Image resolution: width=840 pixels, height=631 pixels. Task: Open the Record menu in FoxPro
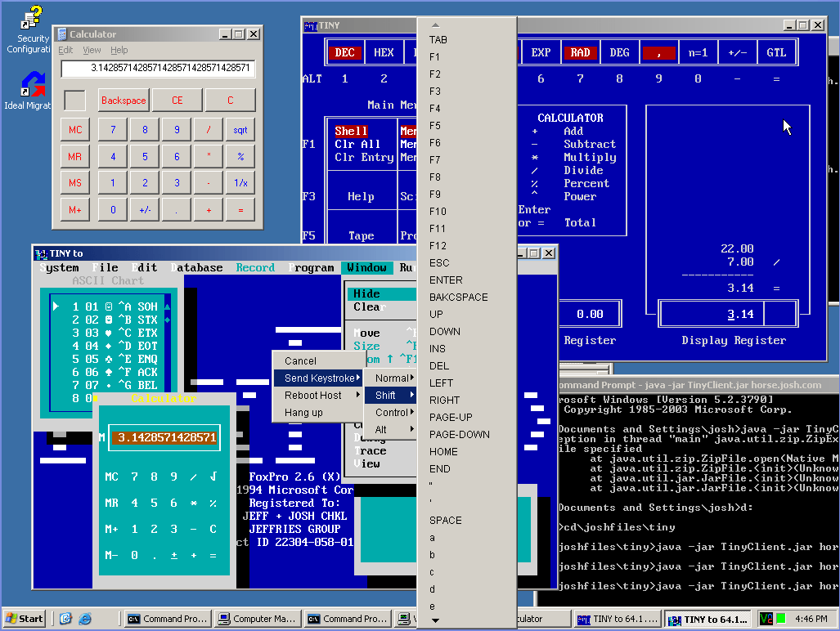pos(254,267)
